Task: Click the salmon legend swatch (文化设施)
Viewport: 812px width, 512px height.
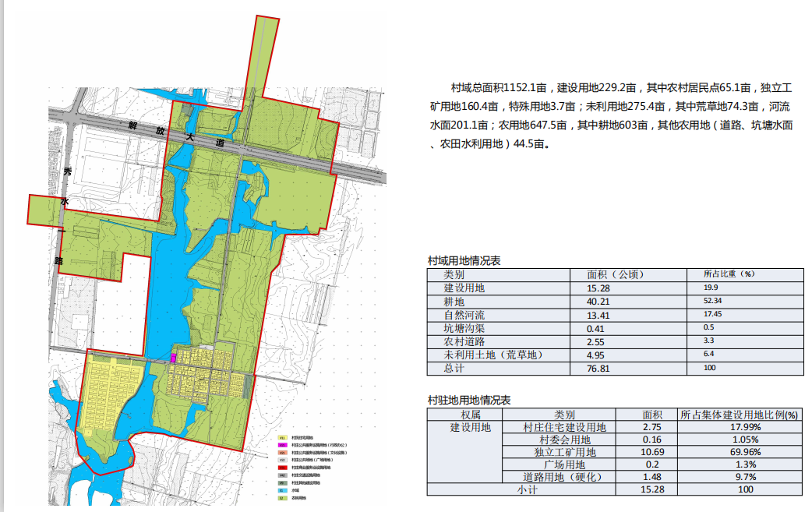Action: [x=283, y=453]
